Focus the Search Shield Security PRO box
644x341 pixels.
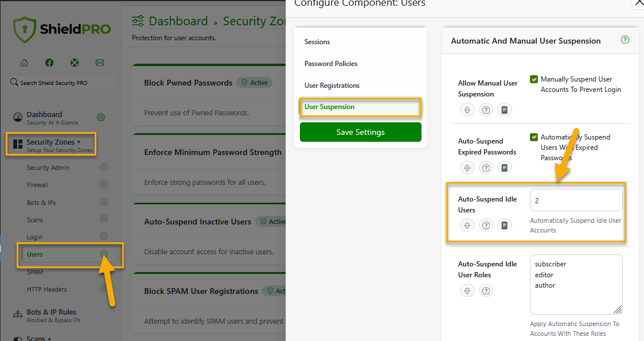click(63, 83)
